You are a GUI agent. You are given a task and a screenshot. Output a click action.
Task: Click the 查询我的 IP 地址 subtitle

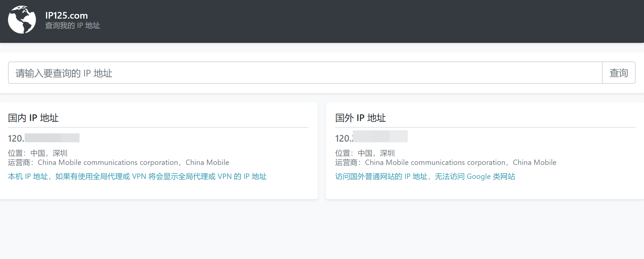73,26
